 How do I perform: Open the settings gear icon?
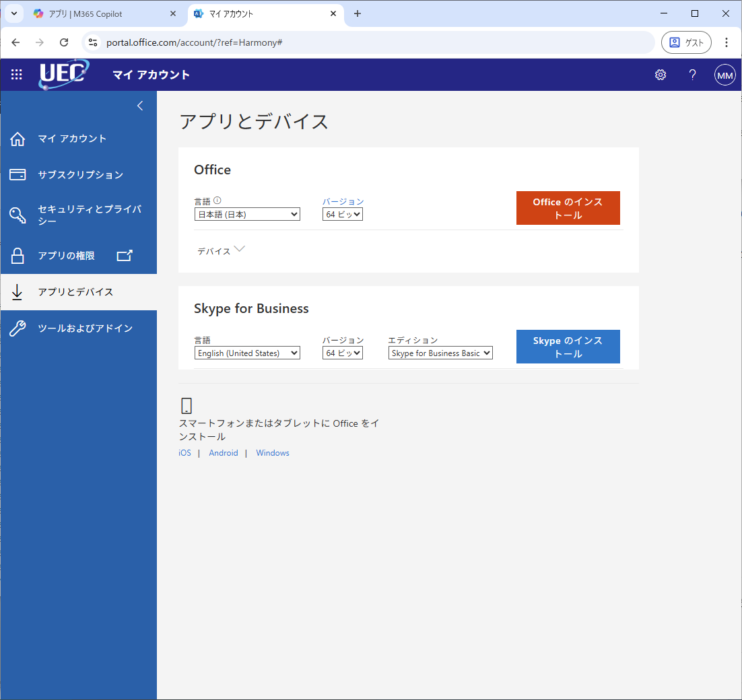tap(661, 75)
